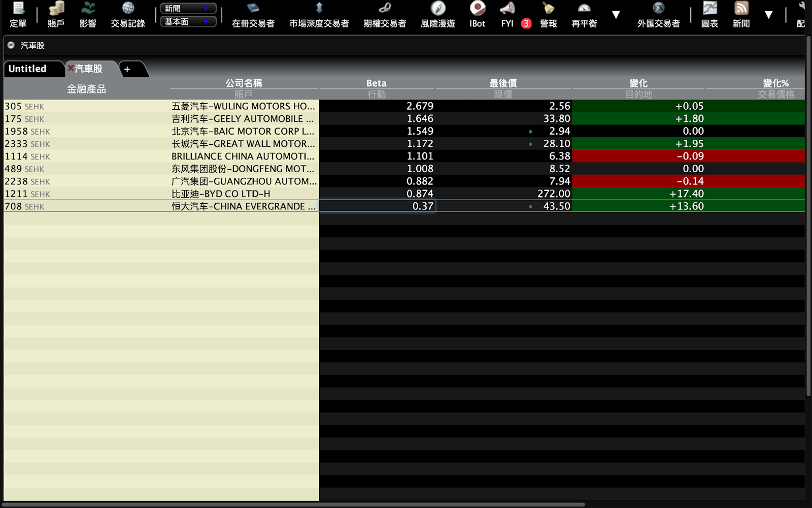Open the 定單 order ticket icon
Screen dimensions: 812x508
[18, 14]
